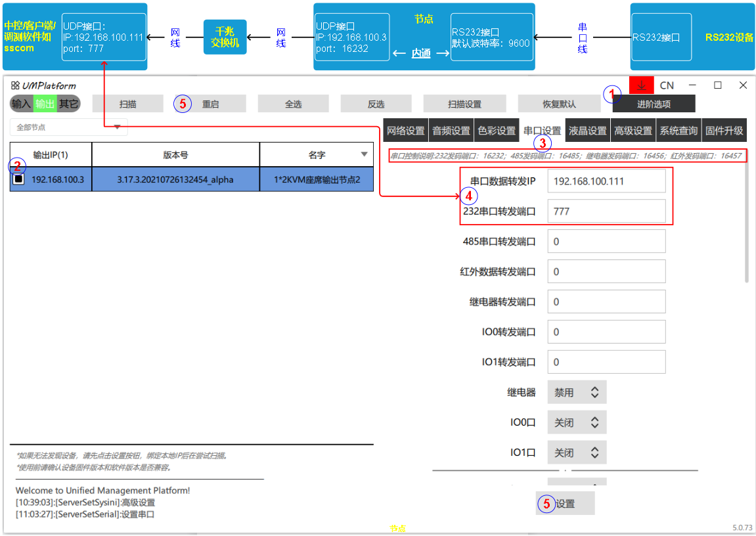The width and height of the screenshot is (756, 536).
Task: Switch language with the CN button
Action: pyautogui.click(x=667, y=85)
